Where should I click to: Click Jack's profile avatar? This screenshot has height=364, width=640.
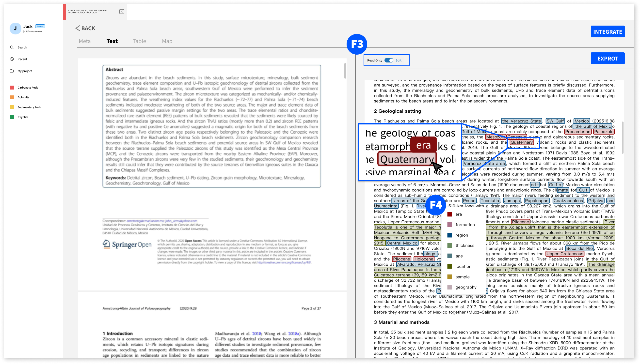(15, 28)
